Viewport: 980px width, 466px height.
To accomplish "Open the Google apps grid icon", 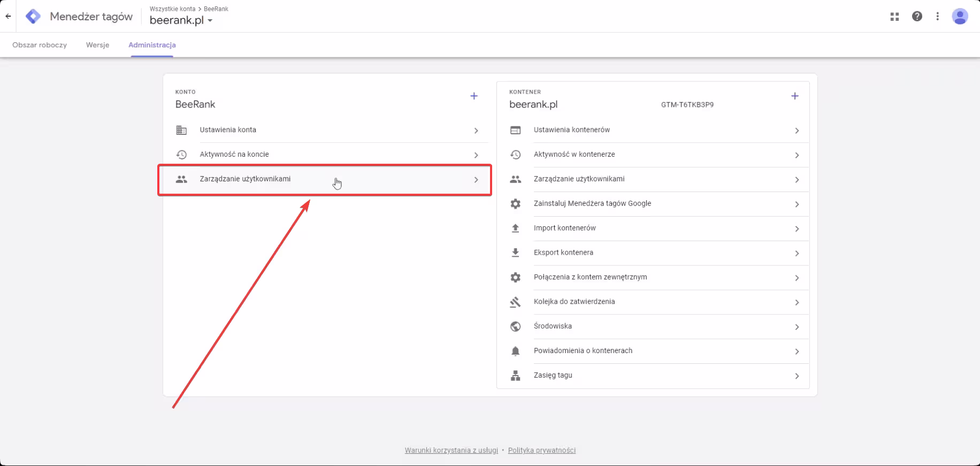I will pyautogui.click(x=894, y=17).
